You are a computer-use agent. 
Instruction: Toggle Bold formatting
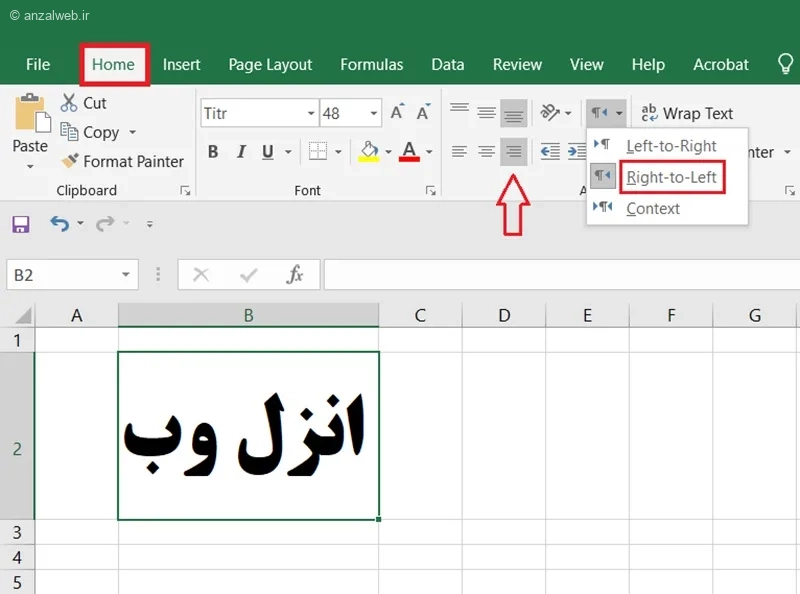point(213,152)
